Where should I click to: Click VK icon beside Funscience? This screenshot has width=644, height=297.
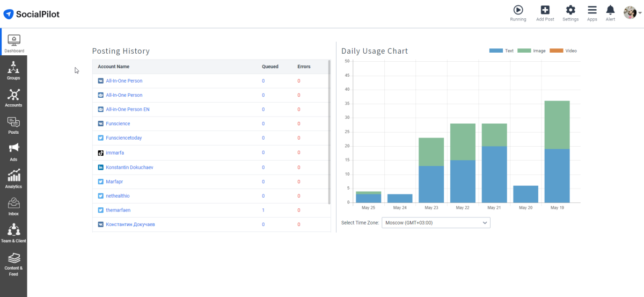click(x=100, y=124)
